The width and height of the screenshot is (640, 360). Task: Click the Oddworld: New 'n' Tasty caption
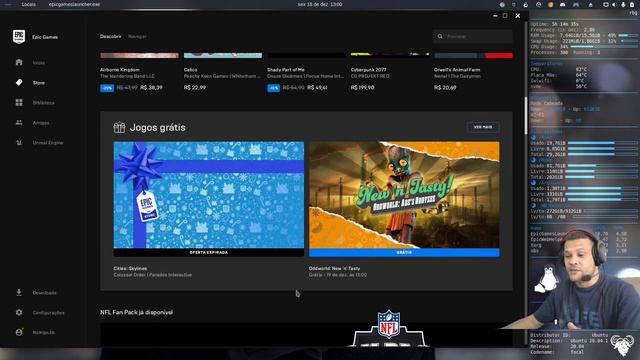tap(334, 268)
